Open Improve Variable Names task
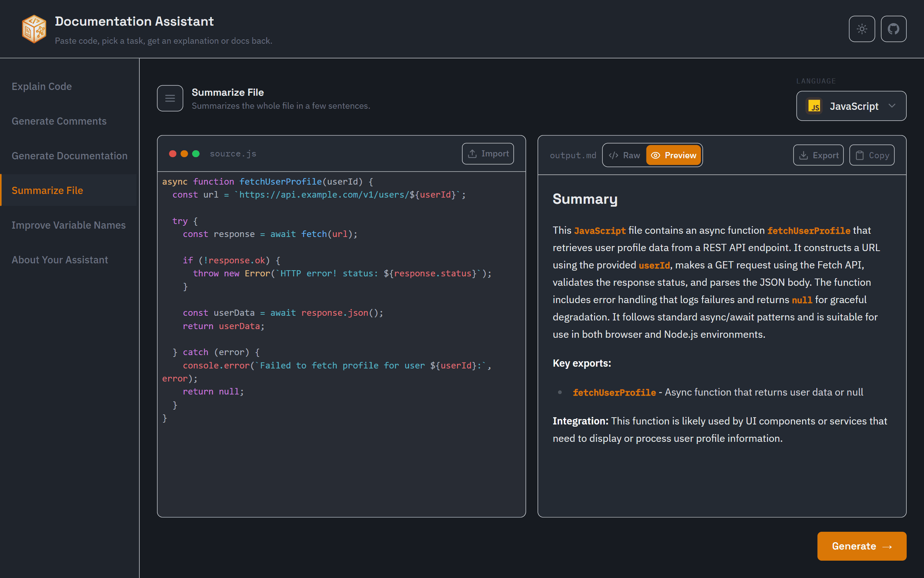Screen dimensions: 924x578 (69, 225)
